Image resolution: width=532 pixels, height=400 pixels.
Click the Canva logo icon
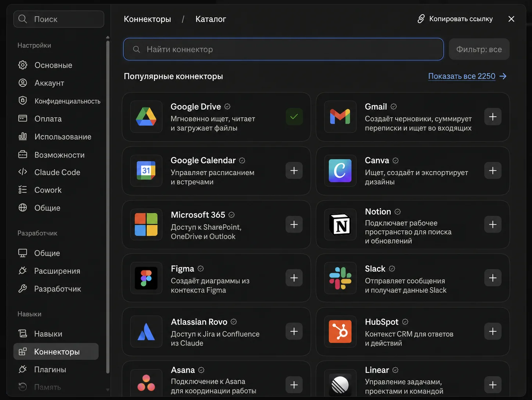click(x=340, y=170)
